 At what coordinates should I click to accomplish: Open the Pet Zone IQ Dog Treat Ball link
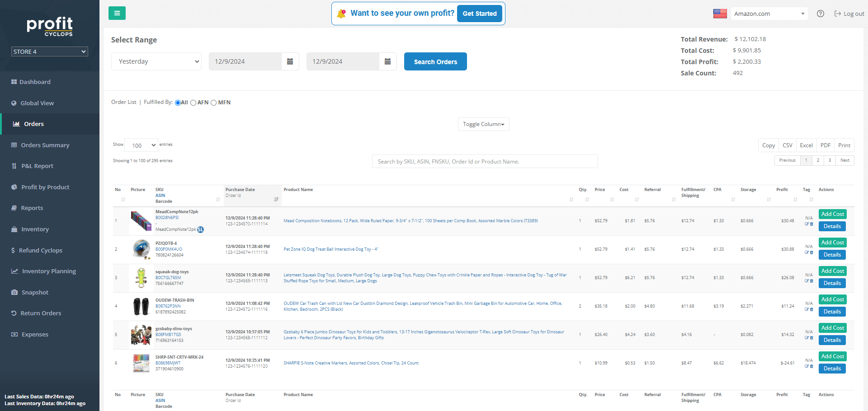(x=331, y=249)
